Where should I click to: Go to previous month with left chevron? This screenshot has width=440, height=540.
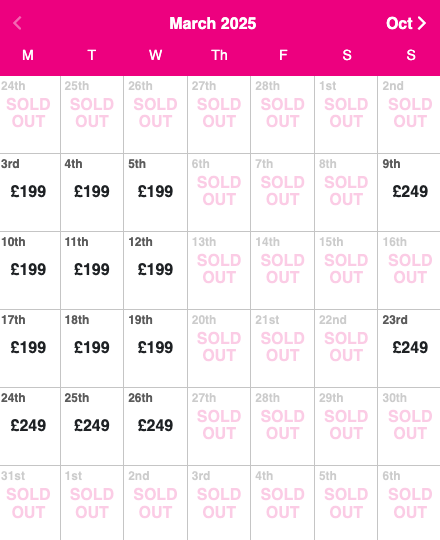pos(17,23)
